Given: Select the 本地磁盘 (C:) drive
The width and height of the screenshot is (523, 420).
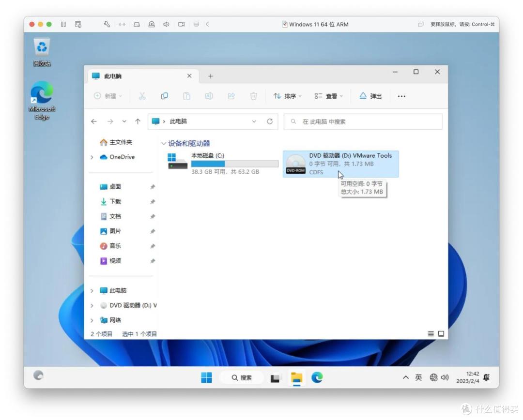Looking at the screenshot, I should (223, 164).
